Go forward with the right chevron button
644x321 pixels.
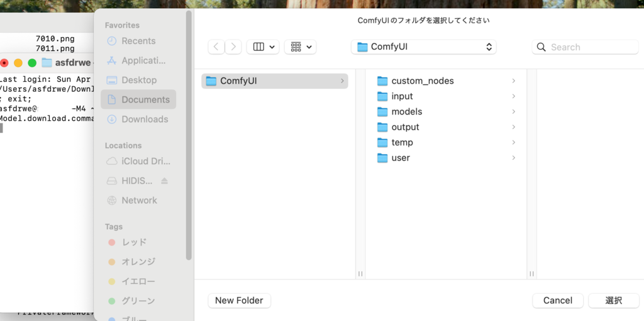(x=233, y=47)
